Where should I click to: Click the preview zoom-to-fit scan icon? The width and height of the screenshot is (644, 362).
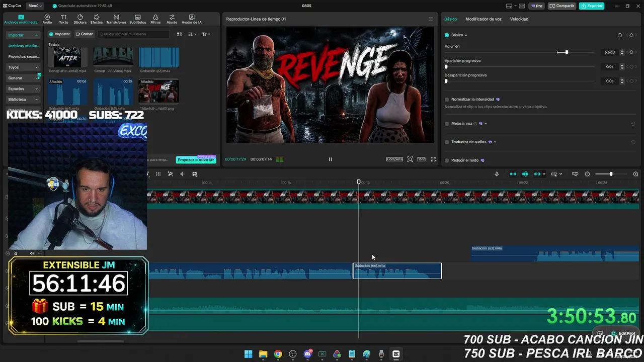click(x=410, y=159)
